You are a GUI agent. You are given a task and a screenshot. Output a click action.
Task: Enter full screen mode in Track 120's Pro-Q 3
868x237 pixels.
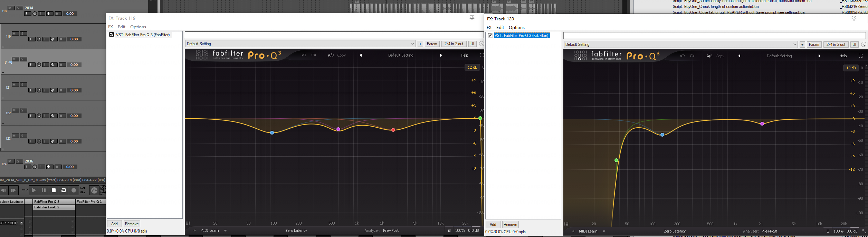(x=860, y=56)
